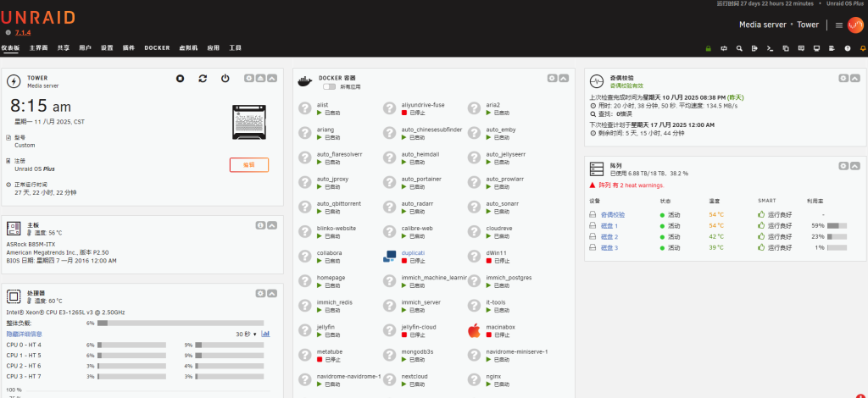This screenshot has width=868, height=398.
Task: Click the macinabox apple icon
Action: pyautogui.click(x=474, y=330)
